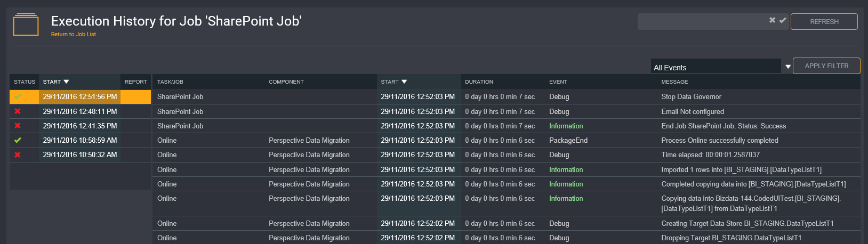
Task: Click 'End Job SharePoint Job, Status: Success' message
Action: click(x=724, y=126)
